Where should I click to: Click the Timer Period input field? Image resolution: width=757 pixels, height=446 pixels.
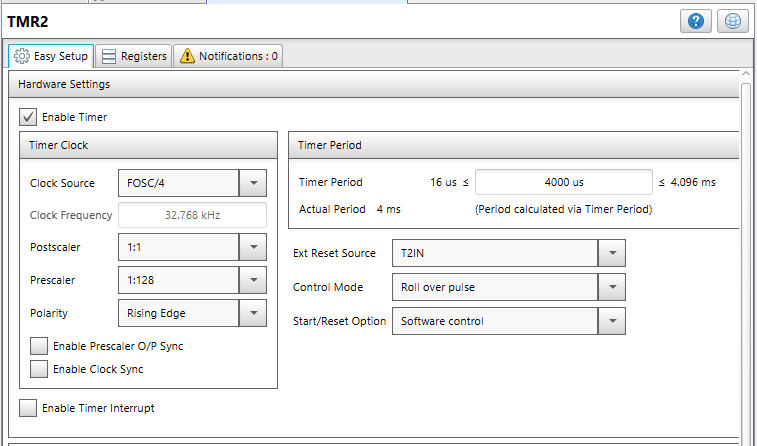tap(563, 182)
